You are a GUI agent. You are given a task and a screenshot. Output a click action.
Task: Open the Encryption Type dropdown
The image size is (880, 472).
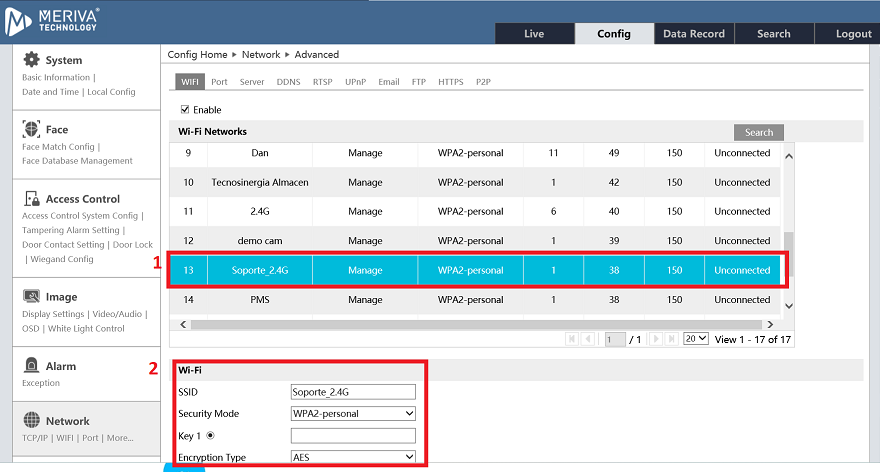pyautogui.click(x=352, y=457)
